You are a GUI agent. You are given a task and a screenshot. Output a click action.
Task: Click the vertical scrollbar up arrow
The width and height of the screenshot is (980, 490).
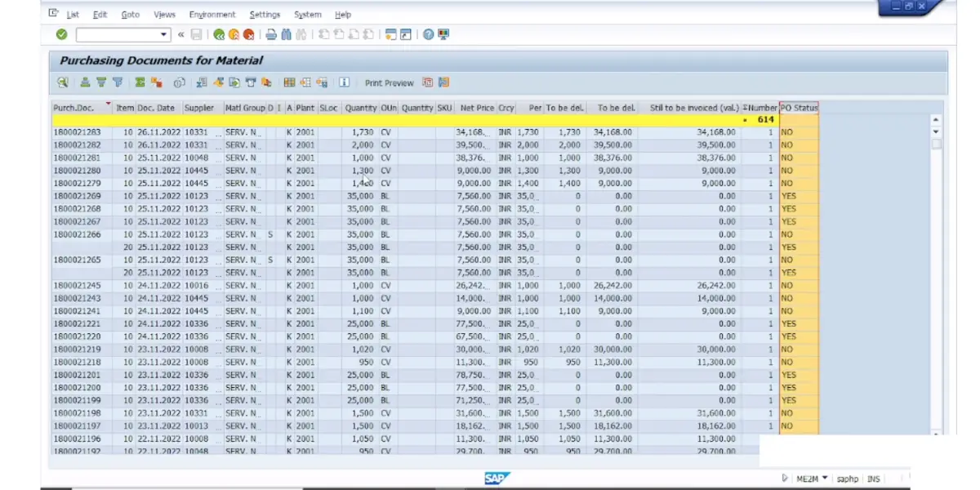pyautogui.click(x=936, y=119)
